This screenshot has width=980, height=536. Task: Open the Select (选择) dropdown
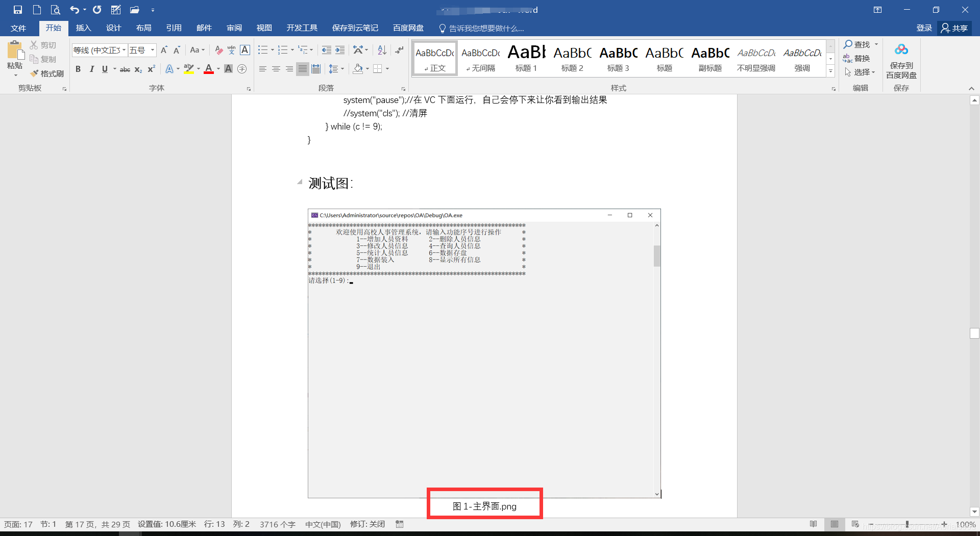pos(860,72)
